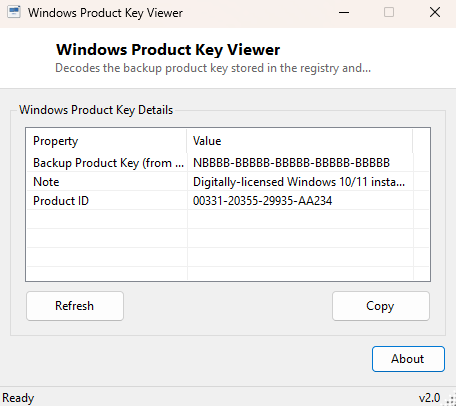Click the bold Windows Product Key Viewer heading
The width and height of the screenshot is (456, 406).
pyautogui.click(x=168, y=50)
